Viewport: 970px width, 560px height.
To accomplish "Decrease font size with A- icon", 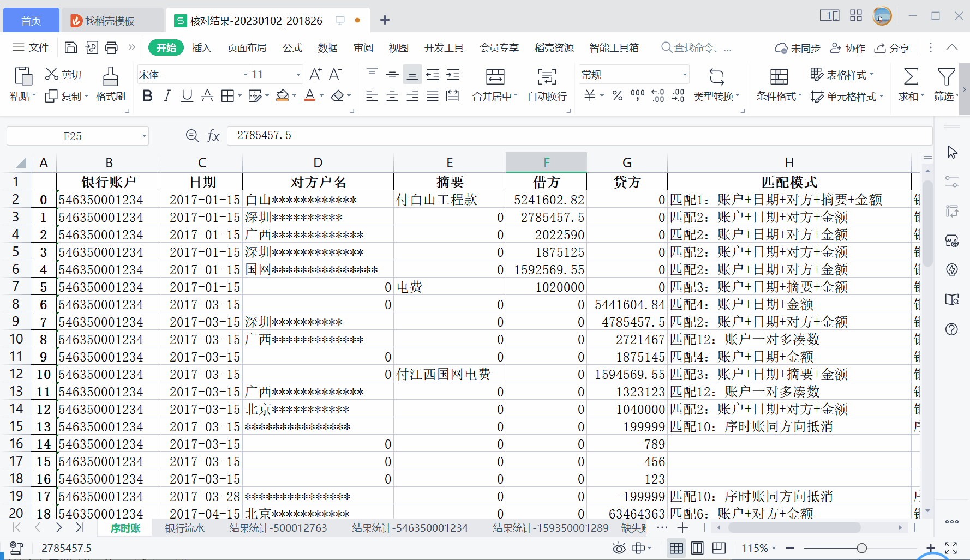I will pyautogui.click(x=336, y=74).
